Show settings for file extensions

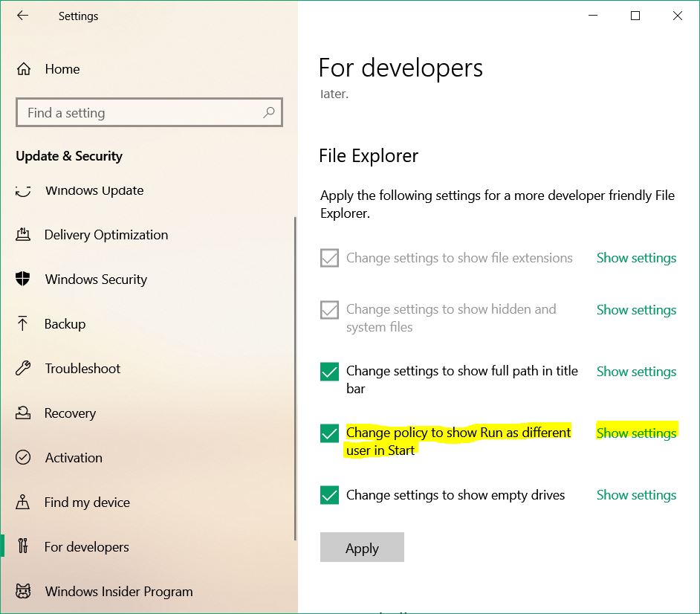(636, 258)
